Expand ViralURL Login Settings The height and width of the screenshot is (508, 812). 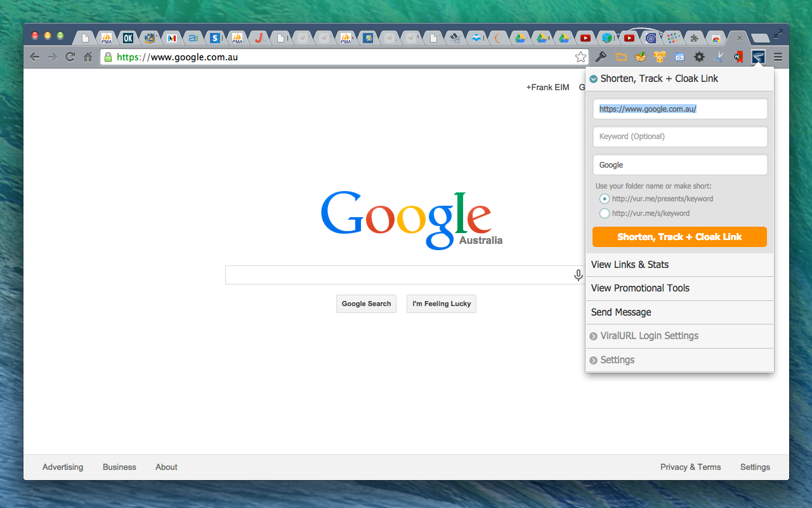648,336
